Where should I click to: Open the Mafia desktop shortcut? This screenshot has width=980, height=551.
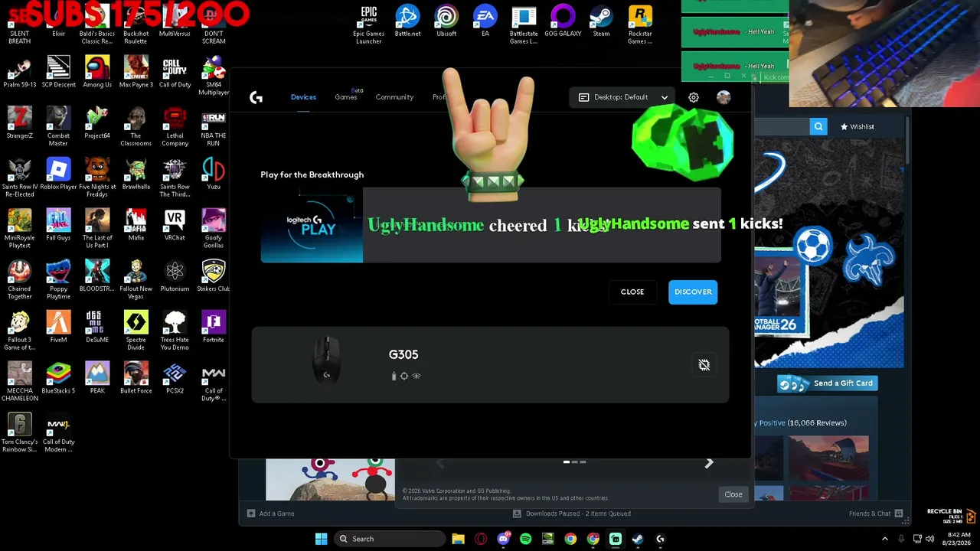[136, 225]
